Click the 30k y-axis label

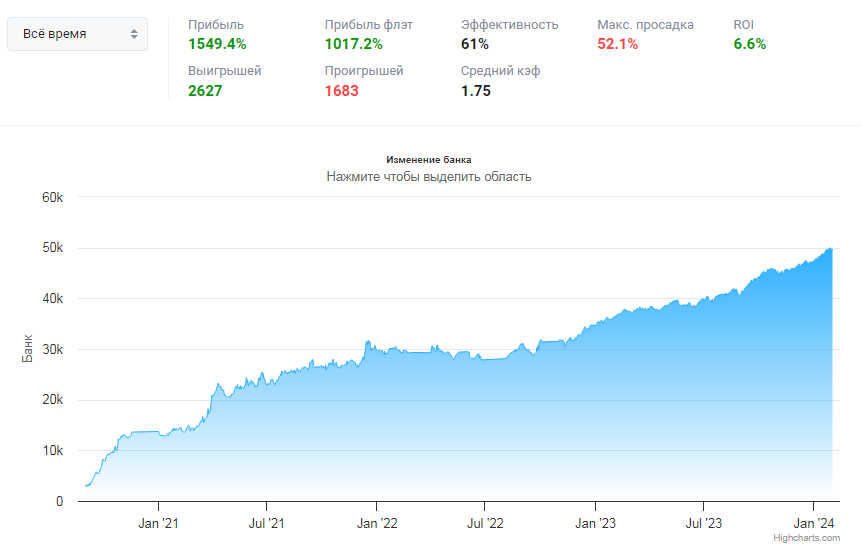point(51,350)
